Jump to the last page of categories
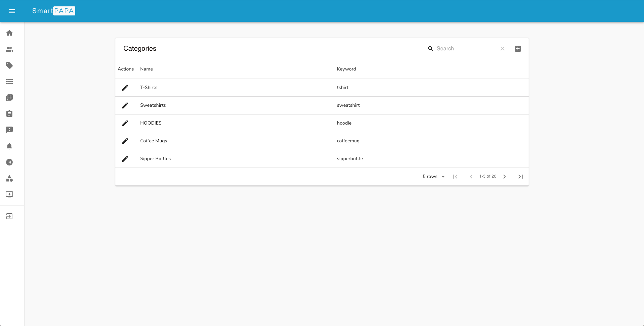The width and height of the screenshot is (644, 326). click(x=520, y=176)
